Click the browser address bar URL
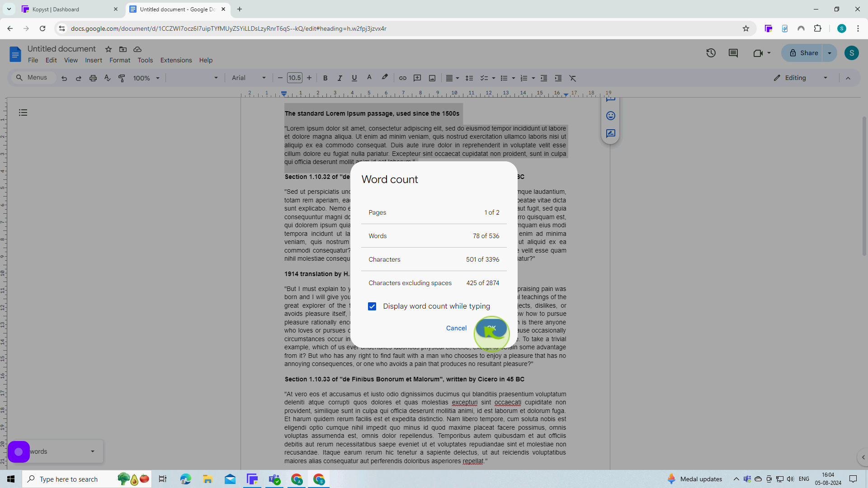 point(228,28)
